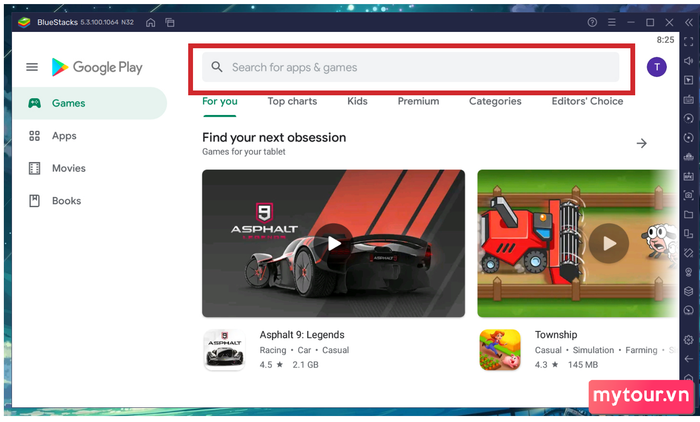
Task: Toggle mouse cursor lock icon
Action: pos(688,80)
